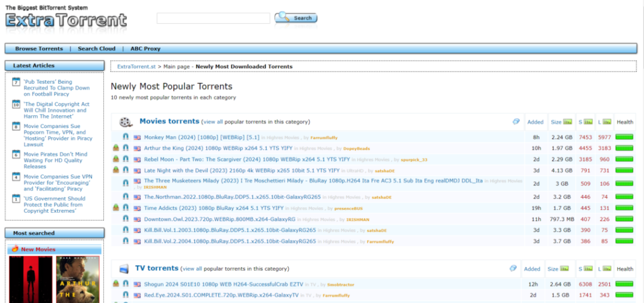Click the red silhouette movie poster thumbnail
Screen dimensions: 644x303
[31, 280]
